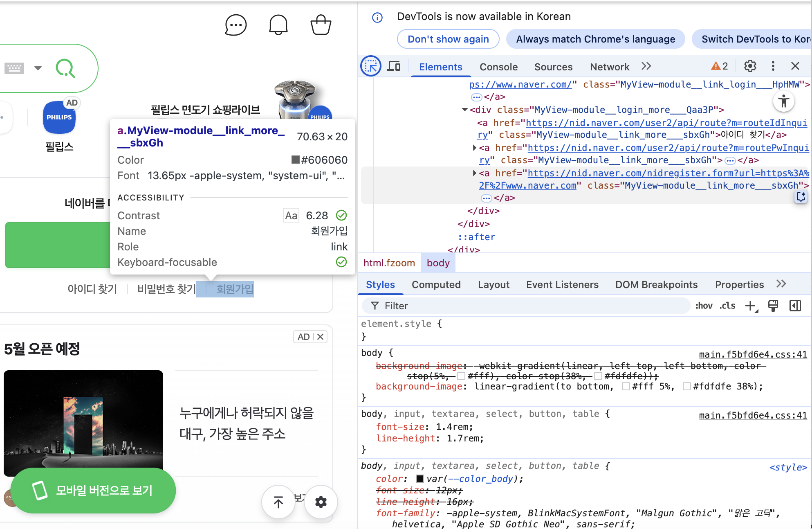This screenshot has height=529, width=812.
Task: Open the DOM Breakpoints tab
Action: (x=656, y=285)
